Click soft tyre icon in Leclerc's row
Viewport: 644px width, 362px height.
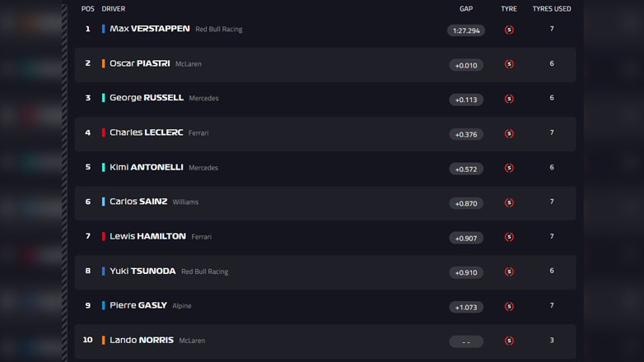click(x=509, y=133)
